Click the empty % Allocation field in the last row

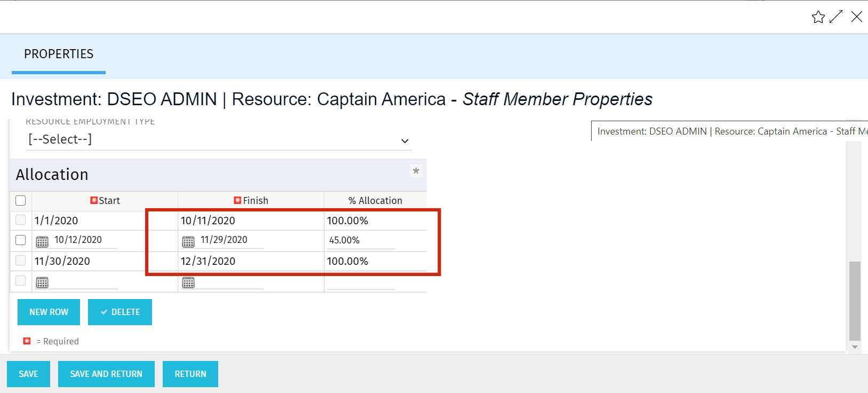361,282
